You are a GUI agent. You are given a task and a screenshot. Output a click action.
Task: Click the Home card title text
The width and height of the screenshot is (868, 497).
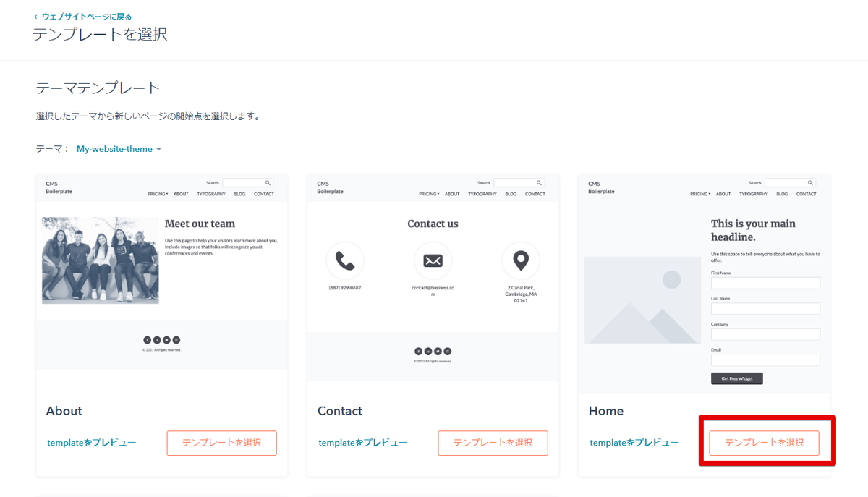[x=606, y=411]
